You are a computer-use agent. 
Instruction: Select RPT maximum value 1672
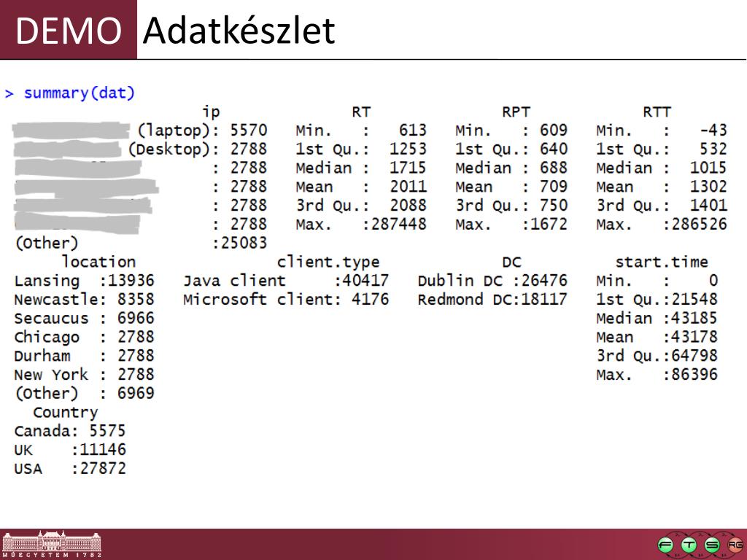(x=549, y=224)
